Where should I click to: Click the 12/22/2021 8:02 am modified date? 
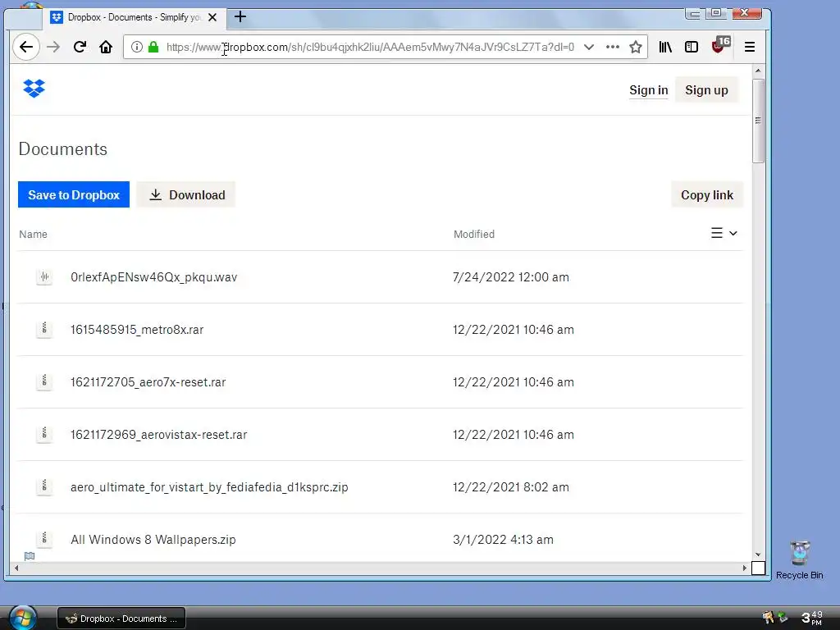click(x=511, y=487)
